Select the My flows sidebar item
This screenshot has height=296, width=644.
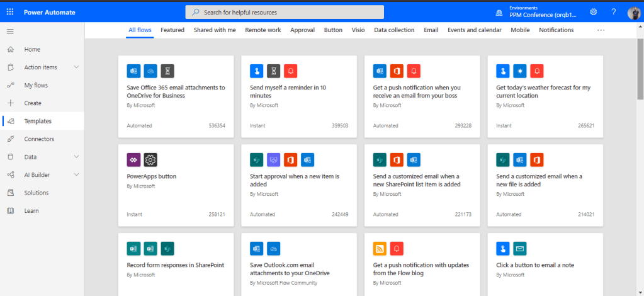[36, 85]
